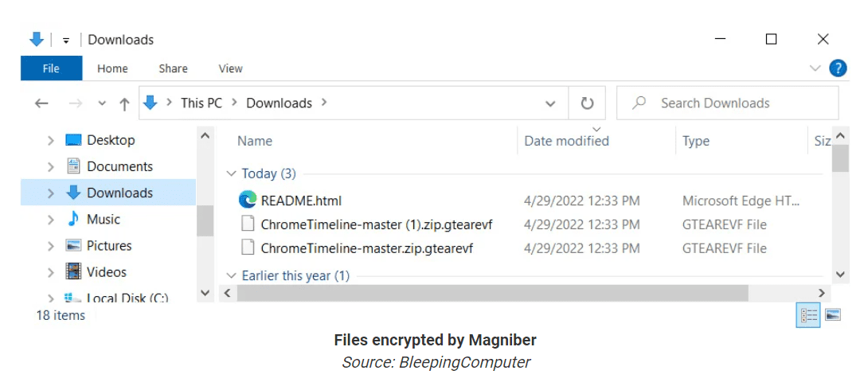Switch to details view button
Screen dimensions: 868x382
[808, 315]
